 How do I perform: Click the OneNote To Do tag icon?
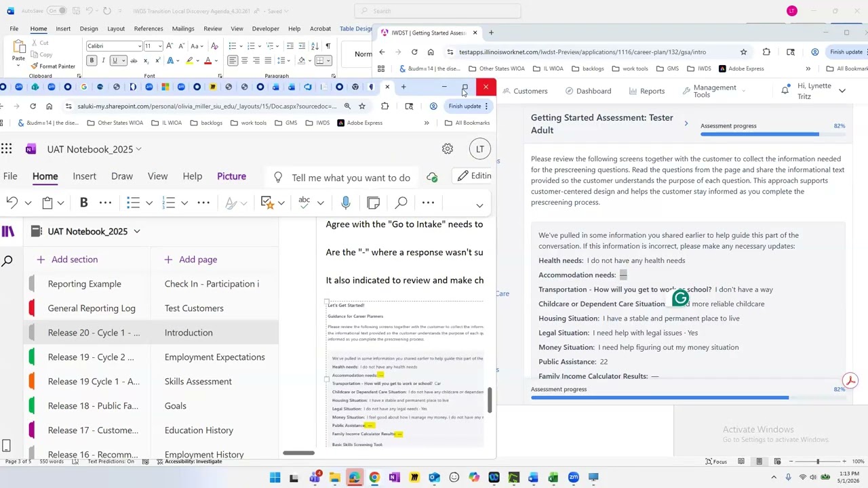tap(267, 203)
